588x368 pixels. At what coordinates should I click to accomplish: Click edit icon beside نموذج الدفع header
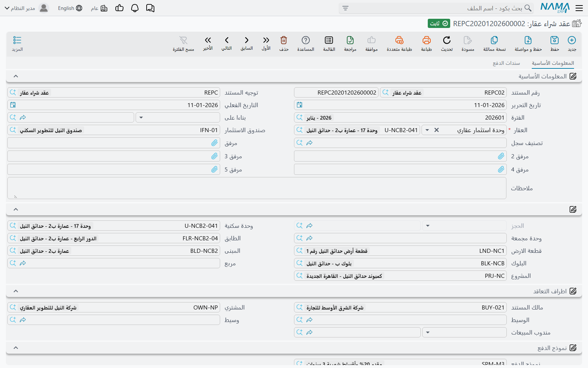tap(573, 348)
